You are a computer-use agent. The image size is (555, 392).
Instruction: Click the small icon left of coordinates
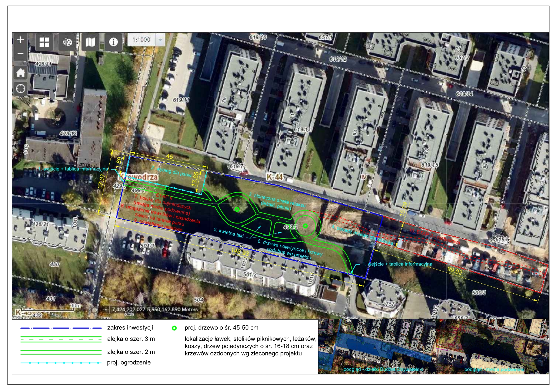106,309
